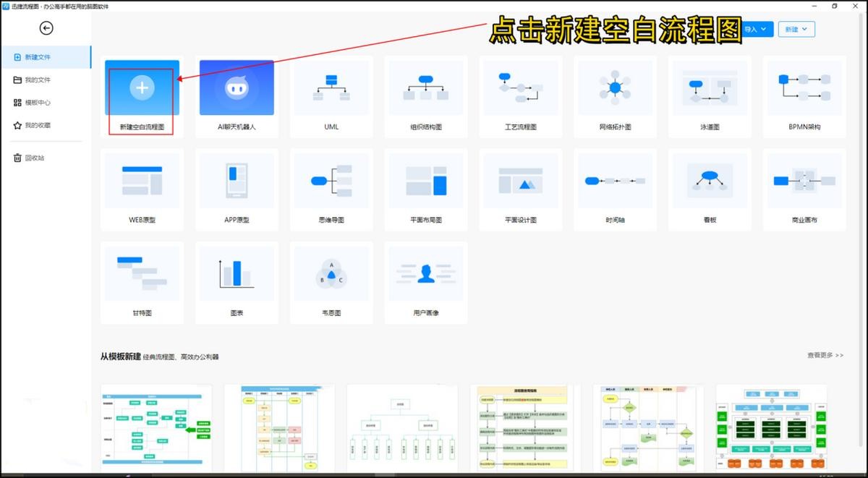
Task: Select the 韦恩图 template icon
Action: coord(331,273)
